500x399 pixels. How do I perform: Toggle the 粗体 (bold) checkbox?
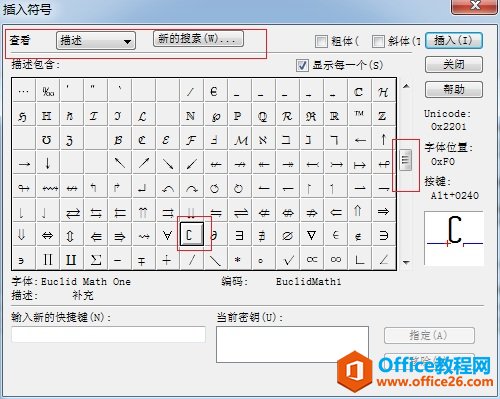click(x=321, y=41)
